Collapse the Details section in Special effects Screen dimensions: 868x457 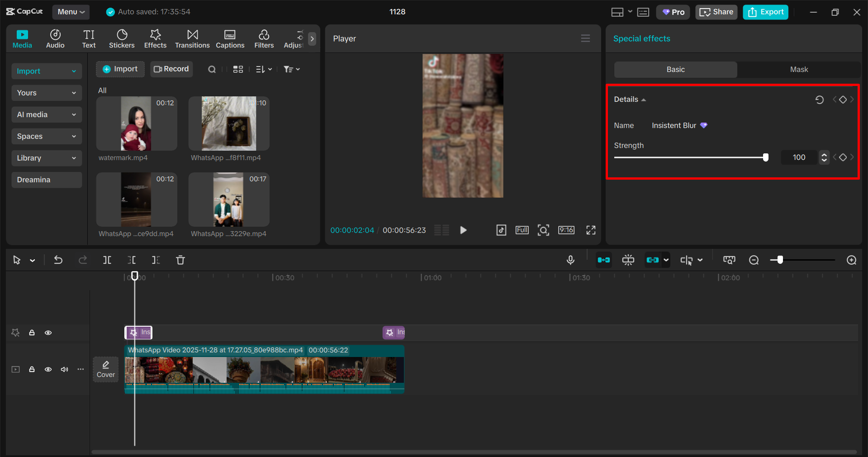(644, 99)
